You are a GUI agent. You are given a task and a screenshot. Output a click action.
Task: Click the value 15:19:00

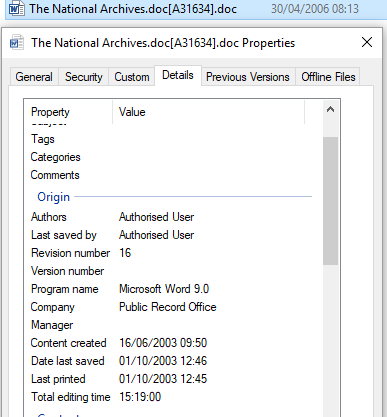point(140,397)
